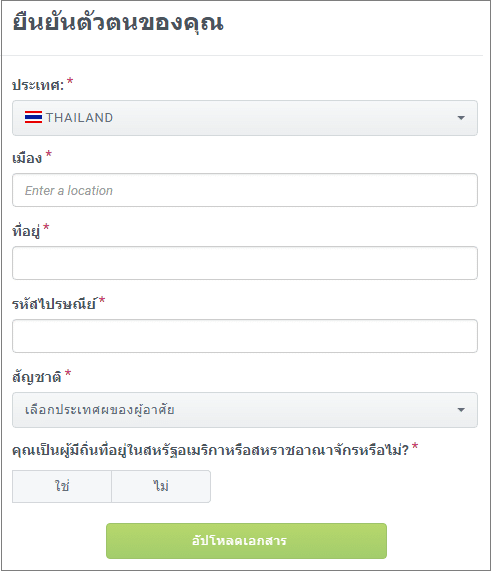Expand the arrow on the สัญชาติ dropdown

click(x=461, y=410)
